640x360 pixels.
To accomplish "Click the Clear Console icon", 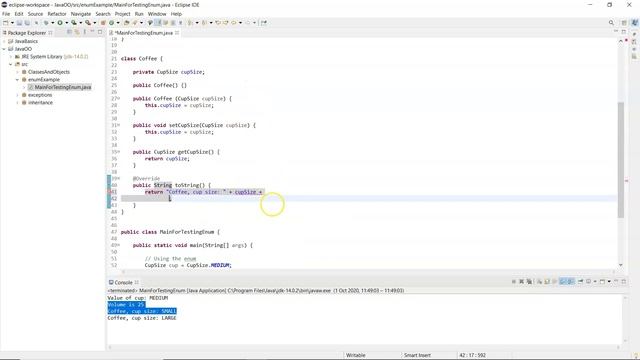I will (539, 282).
